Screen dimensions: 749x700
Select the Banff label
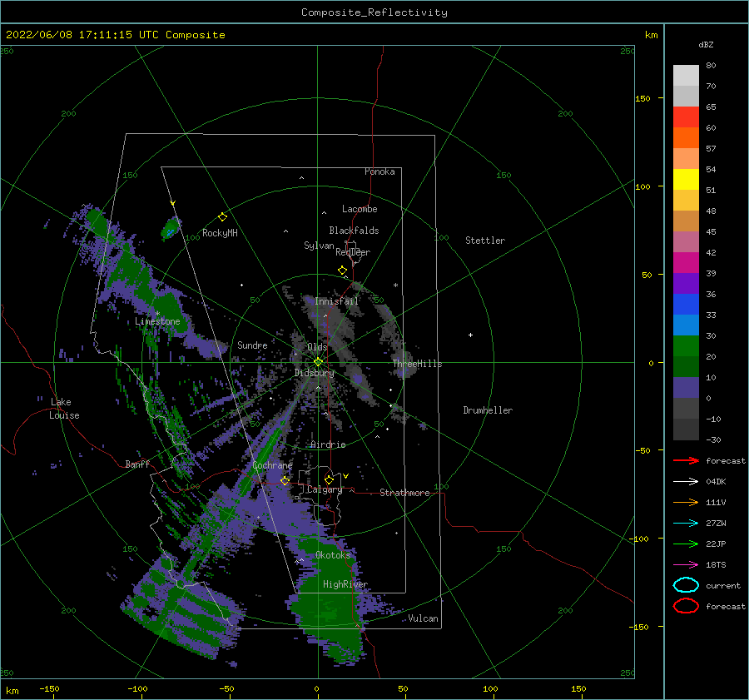[x=137, y=464]
